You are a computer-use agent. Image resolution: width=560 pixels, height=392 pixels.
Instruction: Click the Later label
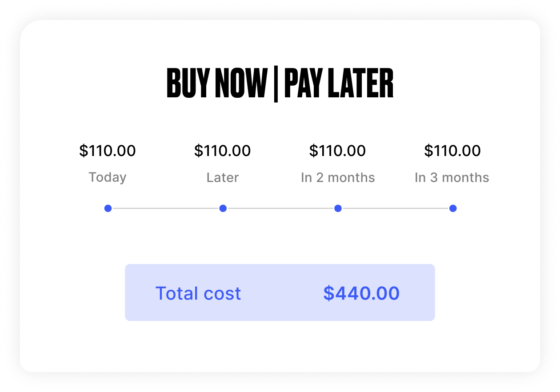point(223,178)
